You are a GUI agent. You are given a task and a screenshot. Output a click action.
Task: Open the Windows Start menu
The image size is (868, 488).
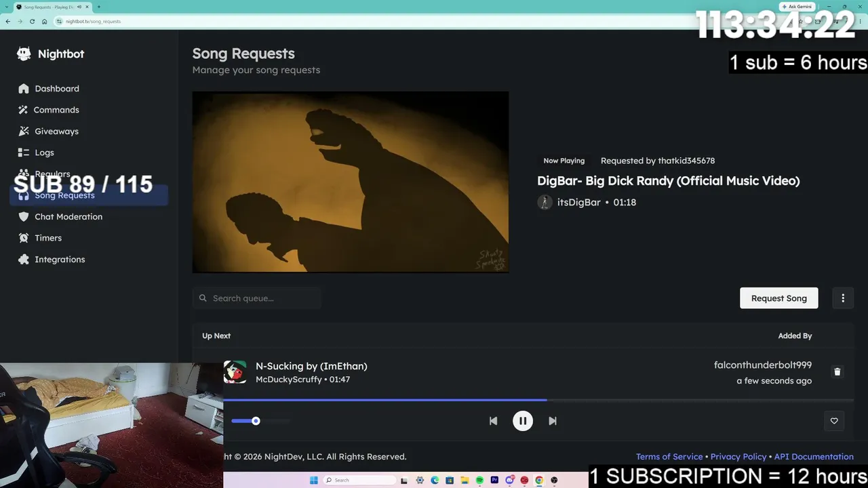click(x=313, y=481)
